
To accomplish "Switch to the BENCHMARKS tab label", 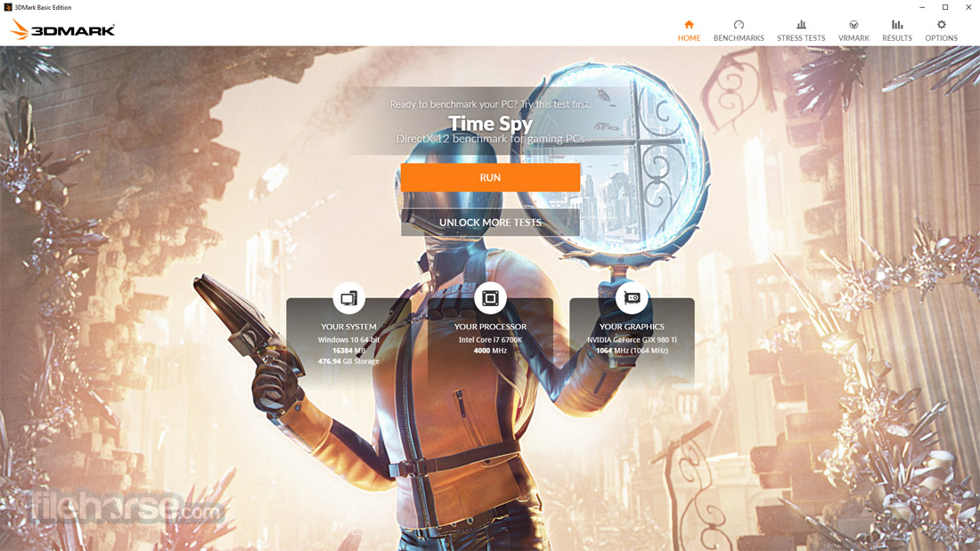I will (x=739, y=38).
